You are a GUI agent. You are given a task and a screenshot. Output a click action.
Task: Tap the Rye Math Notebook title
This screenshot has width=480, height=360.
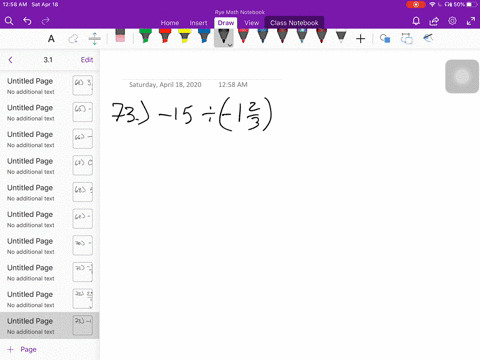(240, 12)
